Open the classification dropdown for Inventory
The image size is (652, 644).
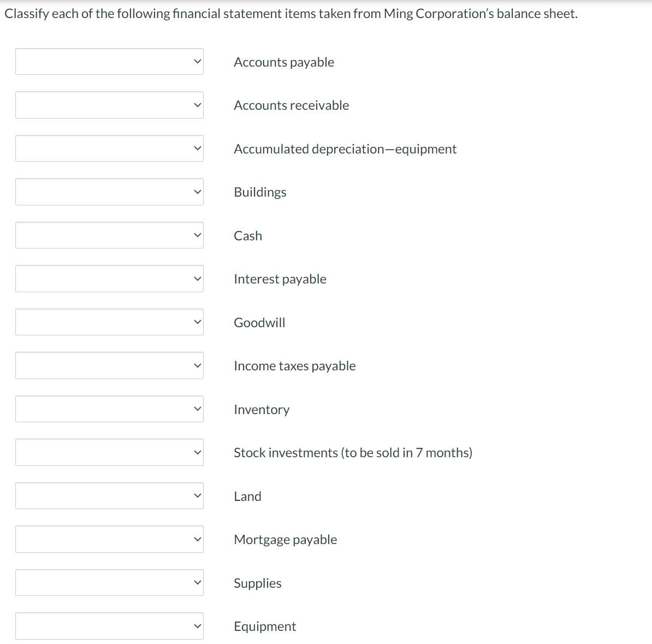(x=109, y=409)
